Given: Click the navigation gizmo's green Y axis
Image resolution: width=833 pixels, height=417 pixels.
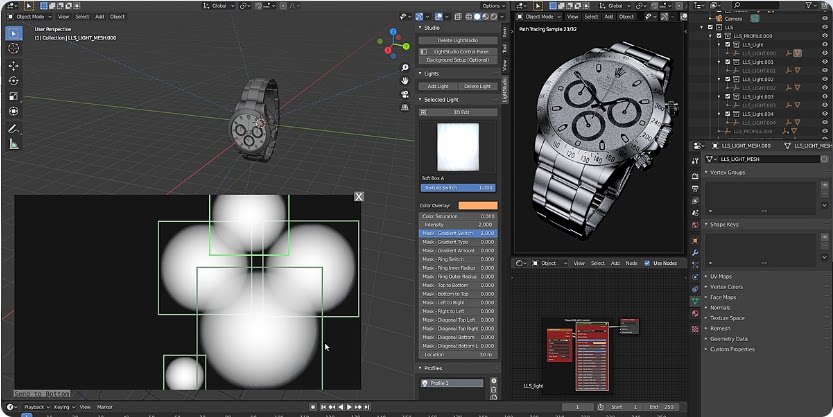Looking at the screenshot, I should click(406, 47).
